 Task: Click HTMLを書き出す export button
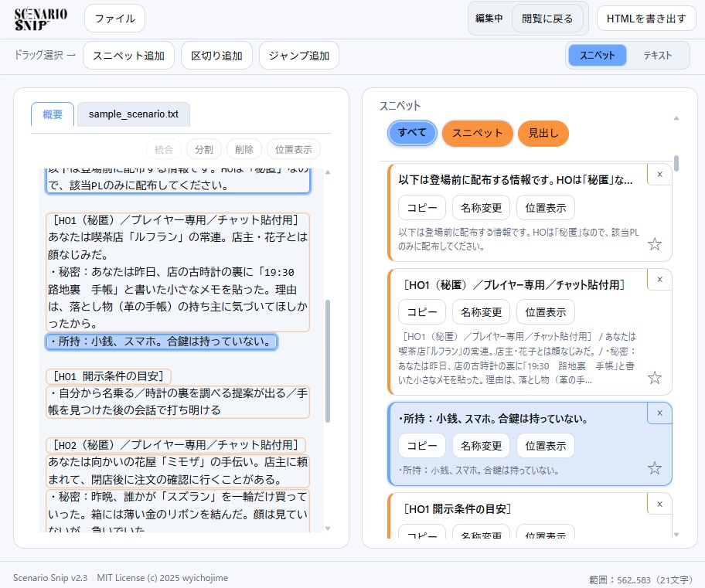tap(646, 19)
